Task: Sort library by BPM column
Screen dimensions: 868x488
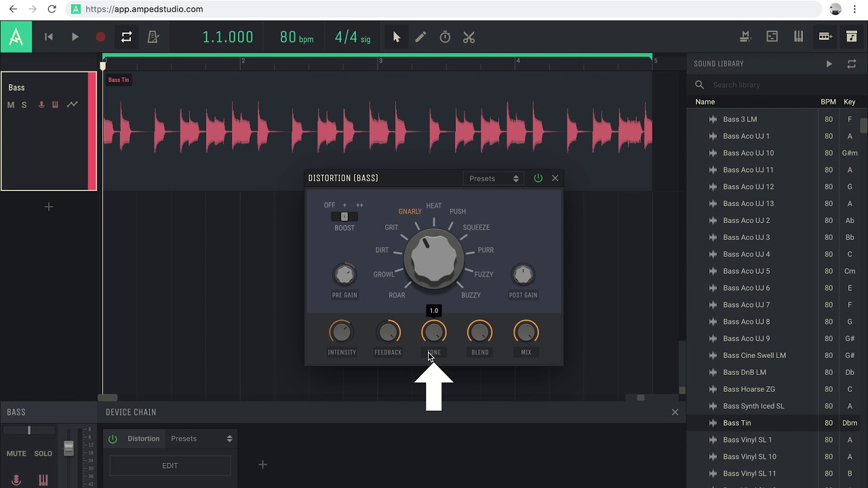Action: 828,102
